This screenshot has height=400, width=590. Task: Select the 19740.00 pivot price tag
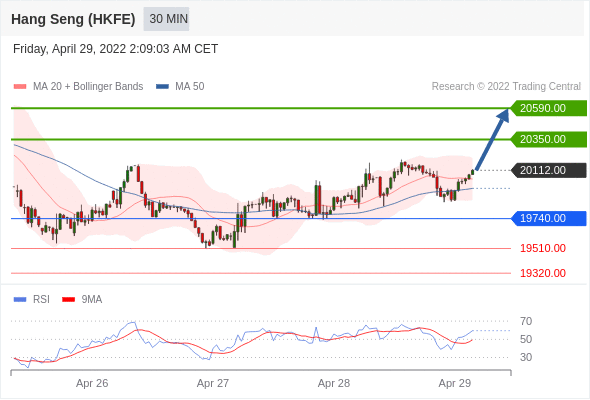tap(549, 218)
